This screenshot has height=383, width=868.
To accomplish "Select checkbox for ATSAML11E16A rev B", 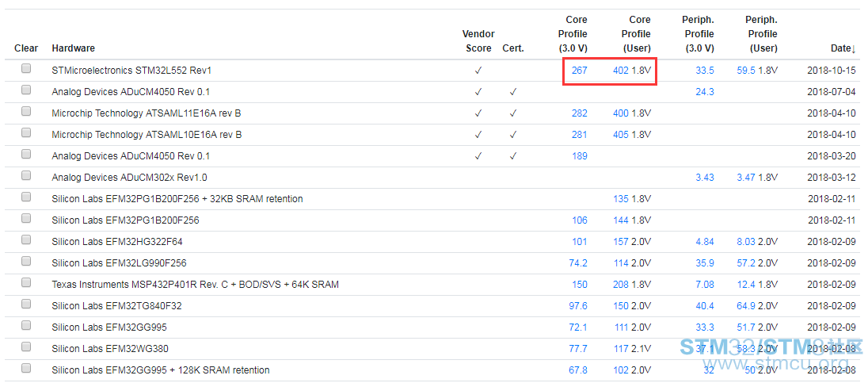I will click(26, 111).
